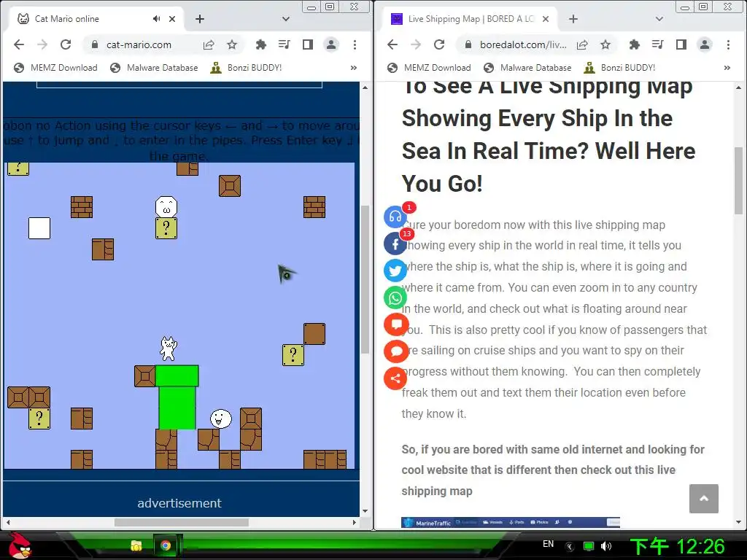Screen dimensions: 747x560
Task: Expand bookmarks overflow in left window
Action: 354,68
